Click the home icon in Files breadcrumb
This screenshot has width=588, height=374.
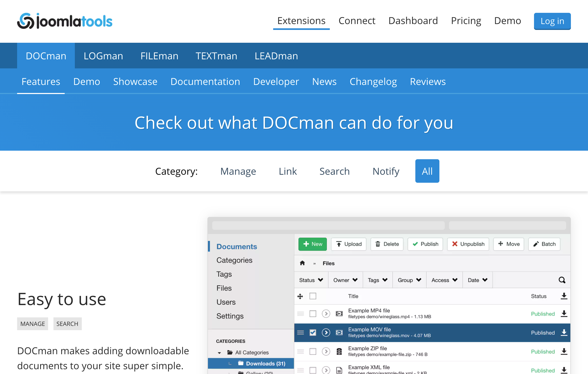tap(302, 263)
